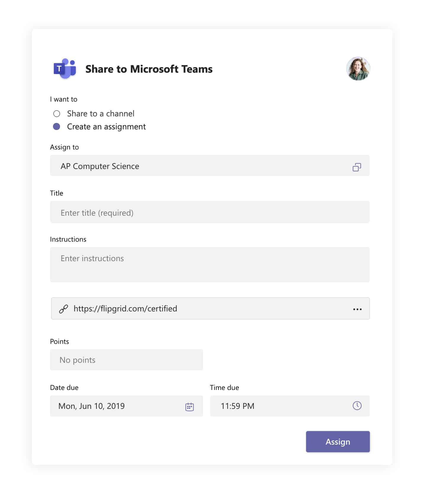This screenshot has width=424, height=504.
Task: Open the flipgrid.com/certified link
Action: point(125,309)
